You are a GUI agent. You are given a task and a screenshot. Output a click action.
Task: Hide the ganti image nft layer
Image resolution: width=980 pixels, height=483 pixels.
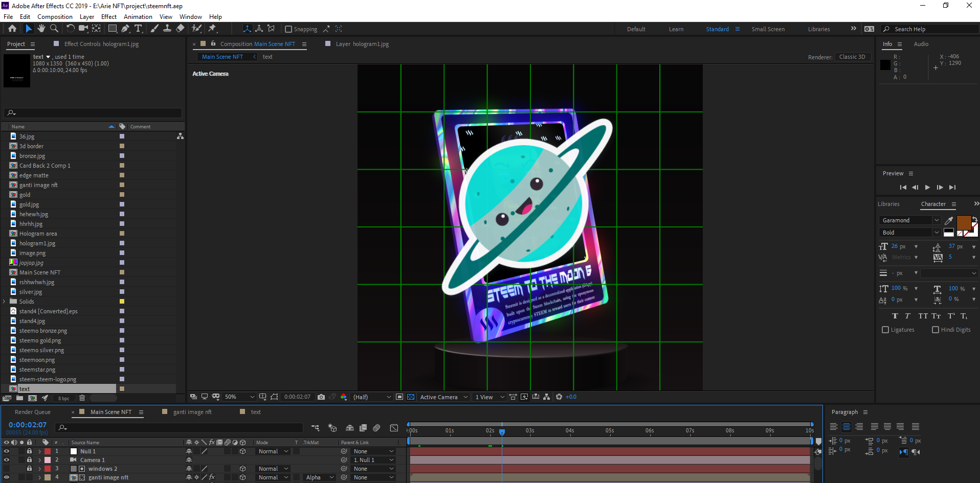(7, 477)
